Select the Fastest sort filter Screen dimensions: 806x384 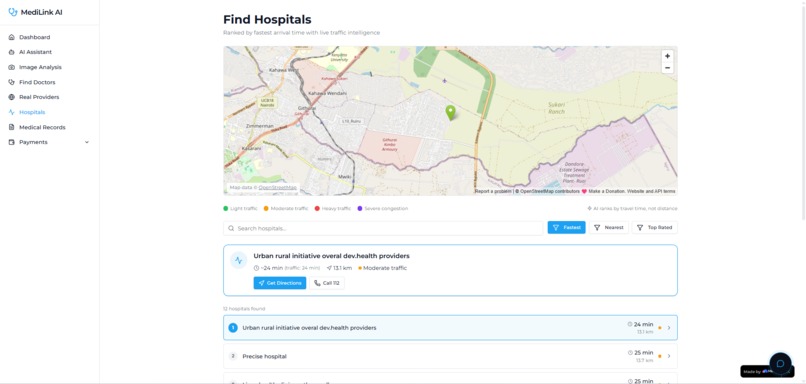point(566,227)
